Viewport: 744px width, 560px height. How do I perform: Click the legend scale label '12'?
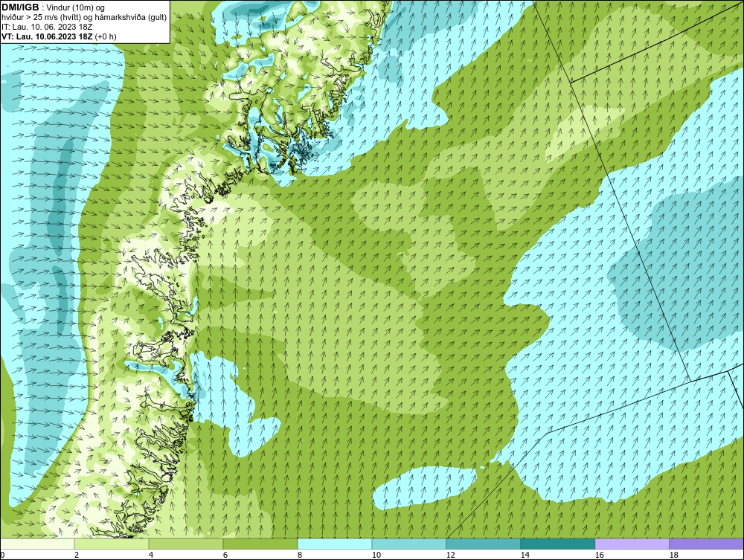click(x=450, y=555)
